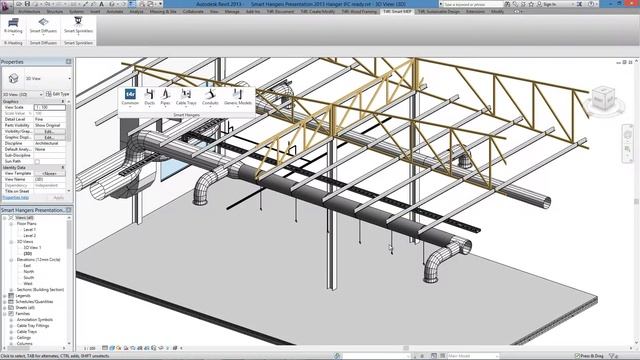
Task: Click the Exchange Apps X icon
Action: click(579, 4)
